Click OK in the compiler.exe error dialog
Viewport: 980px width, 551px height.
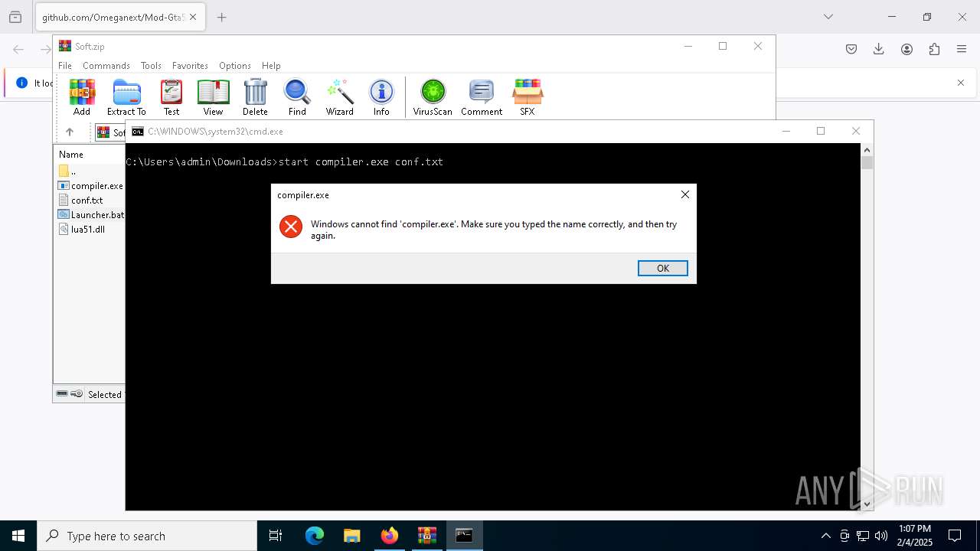[x=663, y=268]
